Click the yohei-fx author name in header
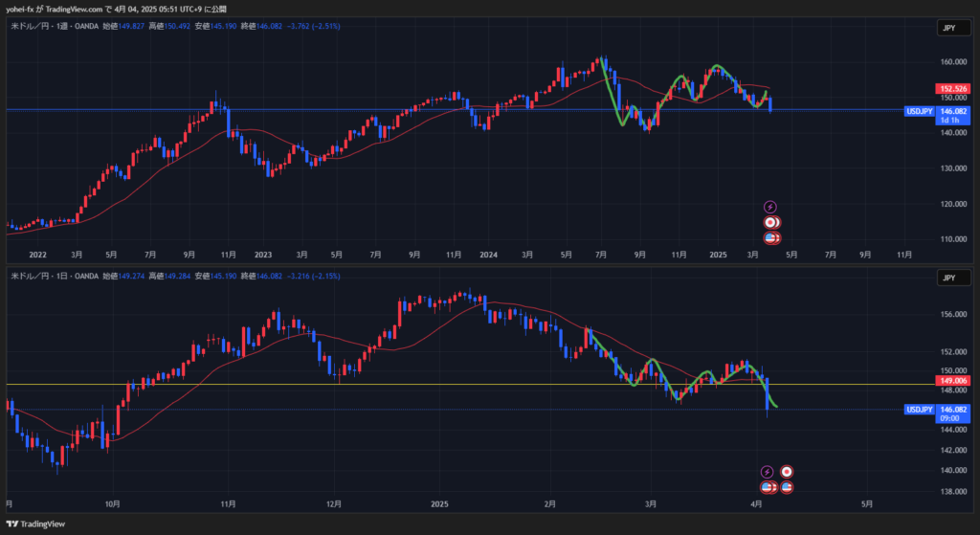Image resolution: width=980 pixels, height=535 pixels. click(22, 9)
